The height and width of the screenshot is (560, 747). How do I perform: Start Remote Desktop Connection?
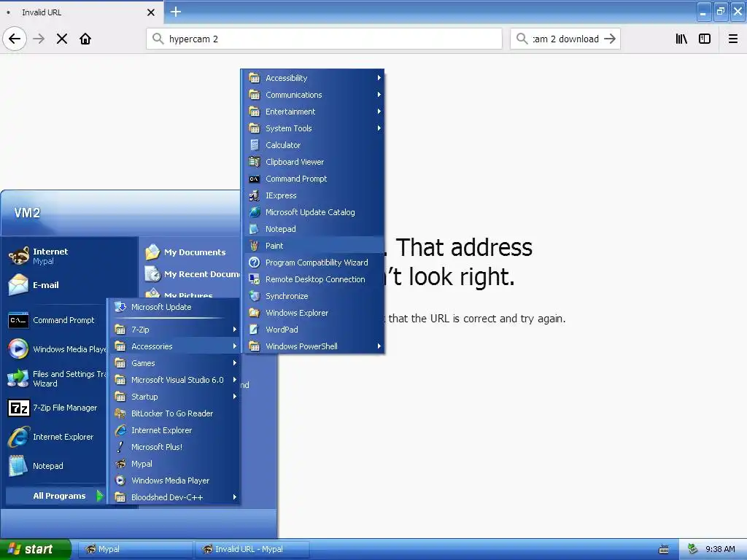click(x=313, y=279)
